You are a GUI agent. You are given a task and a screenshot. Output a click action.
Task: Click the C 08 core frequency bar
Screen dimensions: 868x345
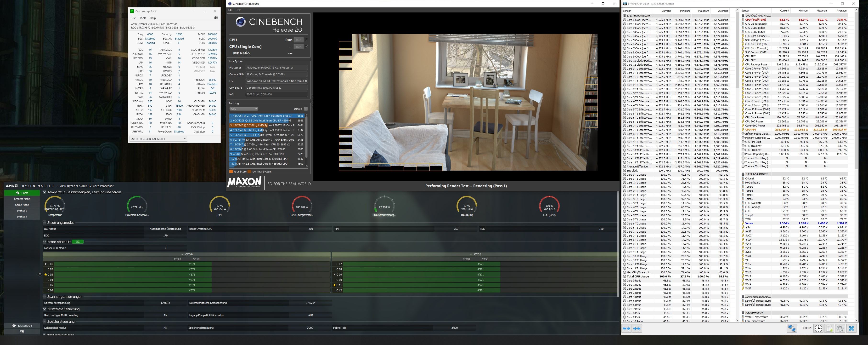point(480,269)
